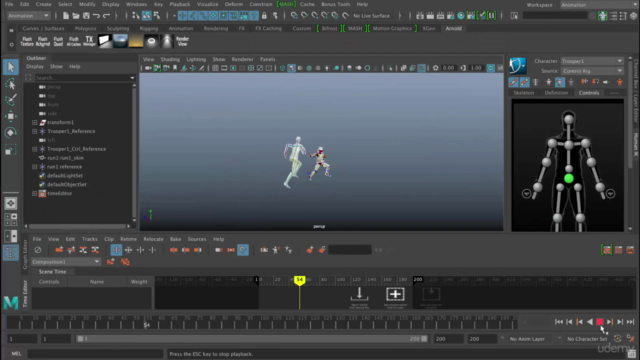Click the New Scene icon
Viewport: 640px width, 360px height.
pos(66,16)
